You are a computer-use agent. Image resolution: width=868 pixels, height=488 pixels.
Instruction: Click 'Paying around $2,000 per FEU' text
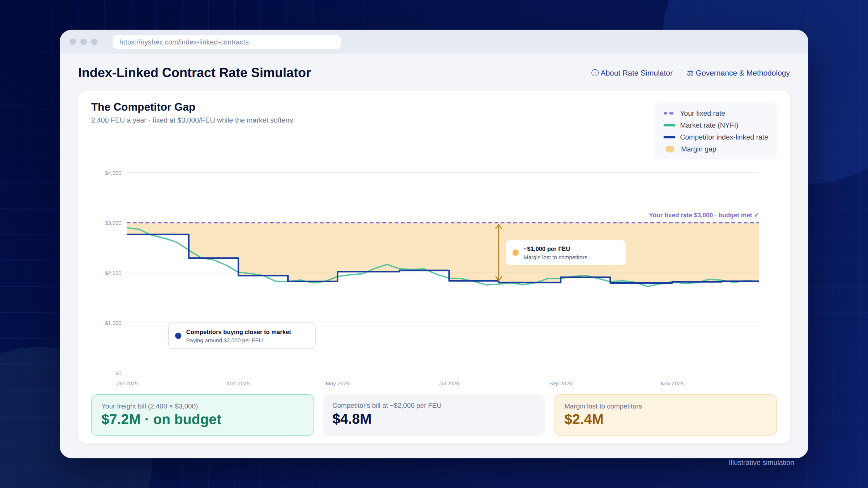(224, 341)
